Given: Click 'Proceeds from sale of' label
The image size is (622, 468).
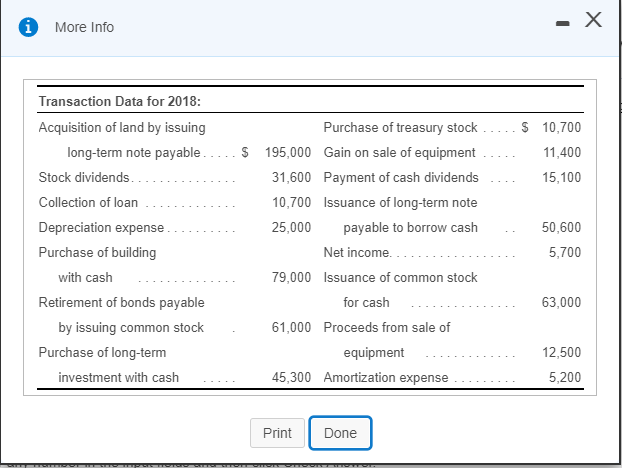Looking at the screenshot, I should [387, 327].
